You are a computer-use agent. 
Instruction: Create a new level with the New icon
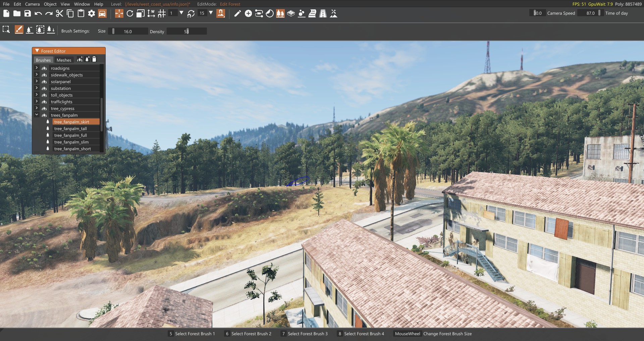pyautogui.click(x=6, y=13)
